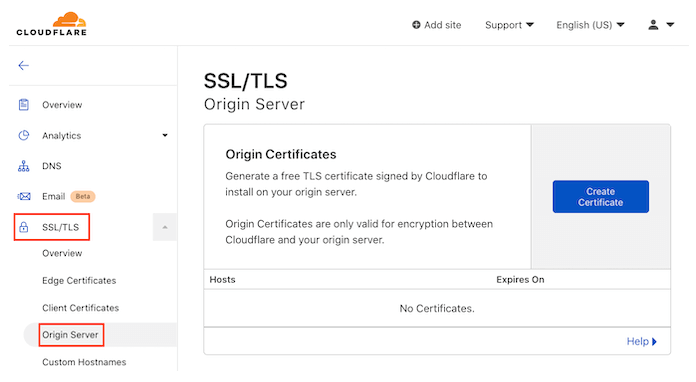This screenshot has height=382, width=696.
Task: Click the Email envelope icon
Action: 24,196
